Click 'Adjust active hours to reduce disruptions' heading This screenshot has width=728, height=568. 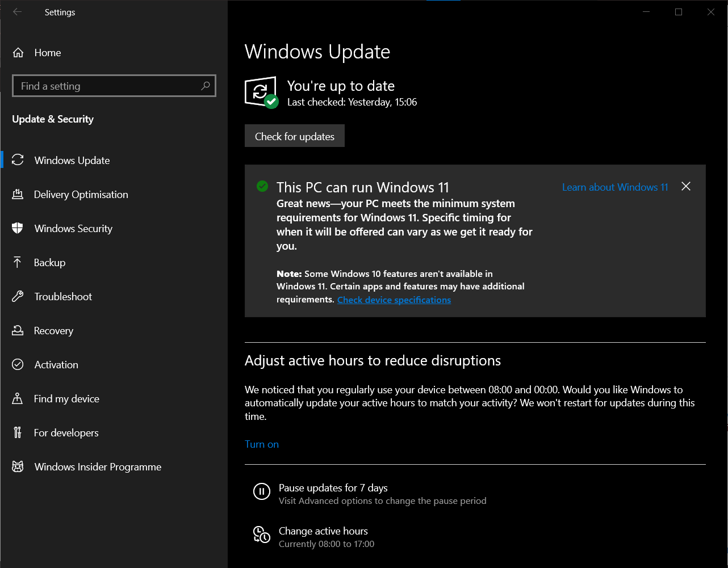coord(373,361)
